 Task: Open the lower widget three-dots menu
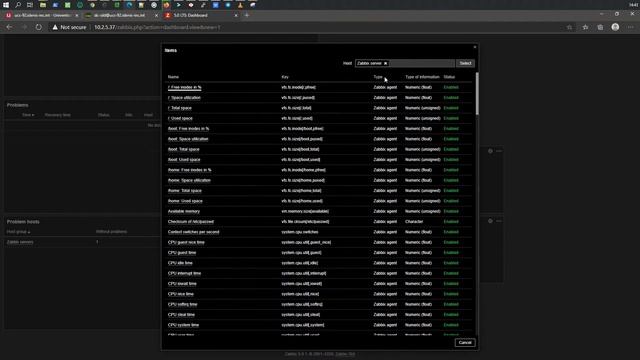[499, 221]
